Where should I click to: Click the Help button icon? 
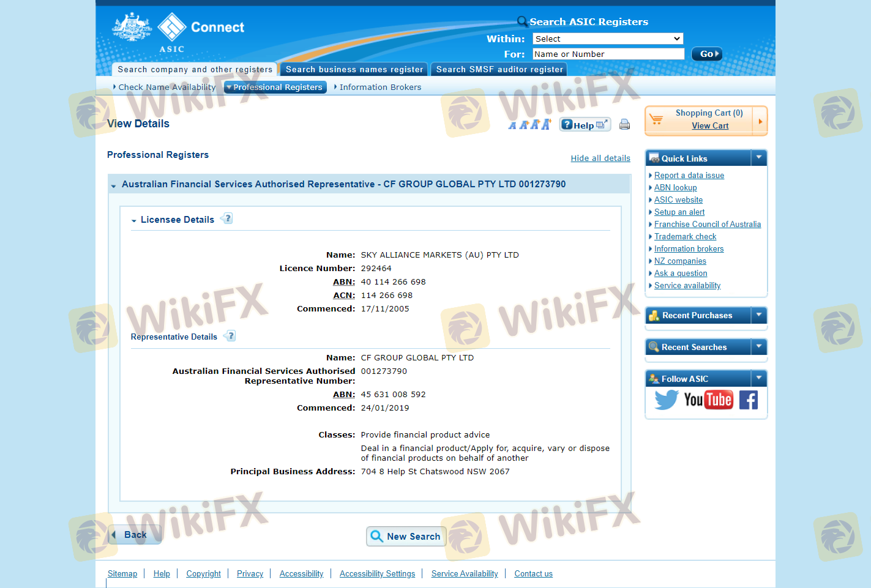585,125
